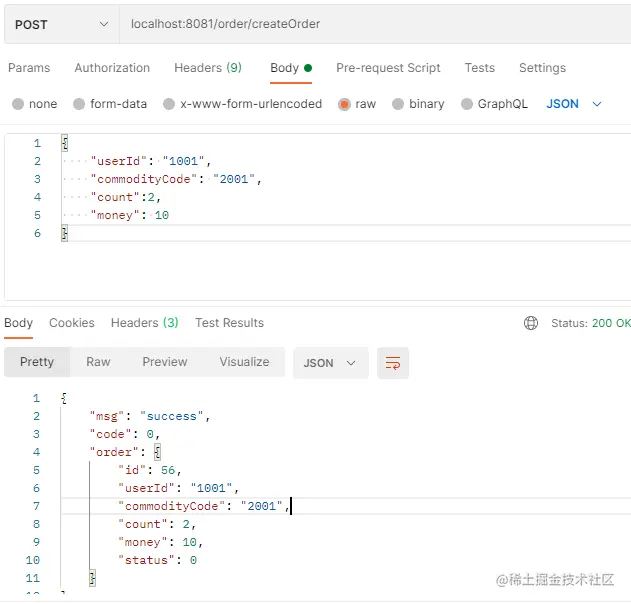The image size is (631, 604).
Task: Click response line "msg": "success"
Action: coord(150,416)
